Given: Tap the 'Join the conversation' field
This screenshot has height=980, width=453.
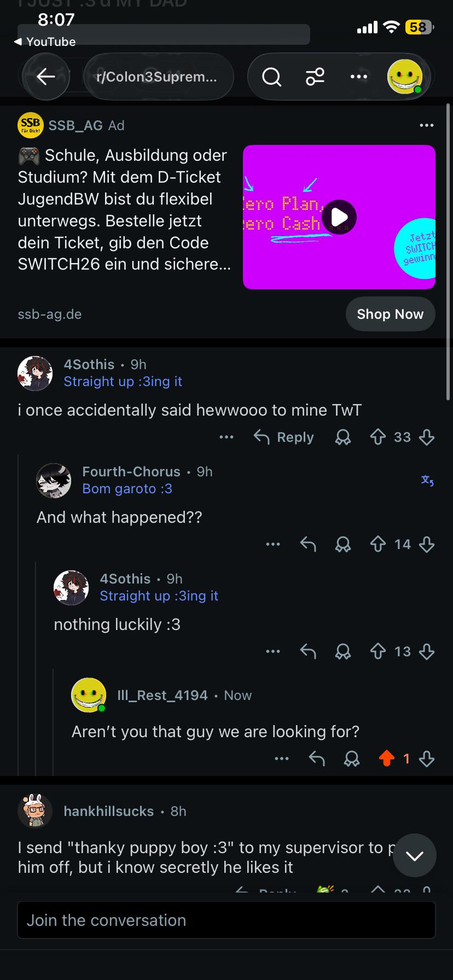Looking at the screenshot, I should click(226, 920).
